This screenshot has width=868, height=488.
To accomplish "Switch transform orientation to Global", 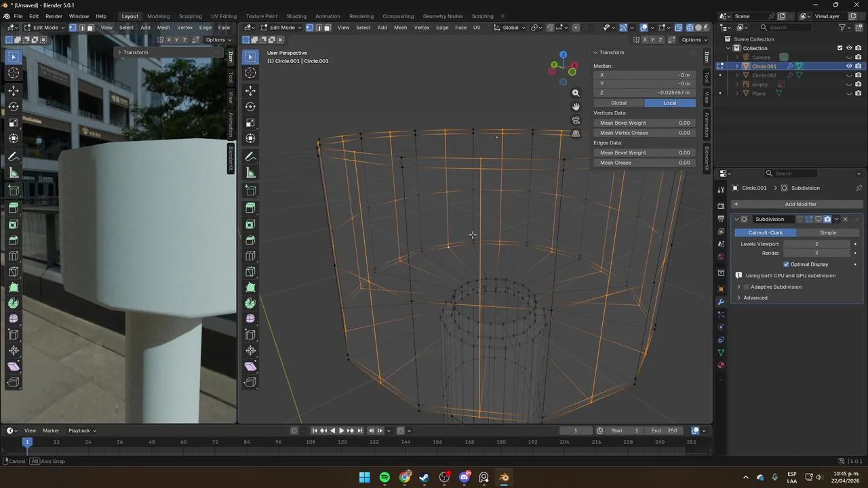I will 618,103.
